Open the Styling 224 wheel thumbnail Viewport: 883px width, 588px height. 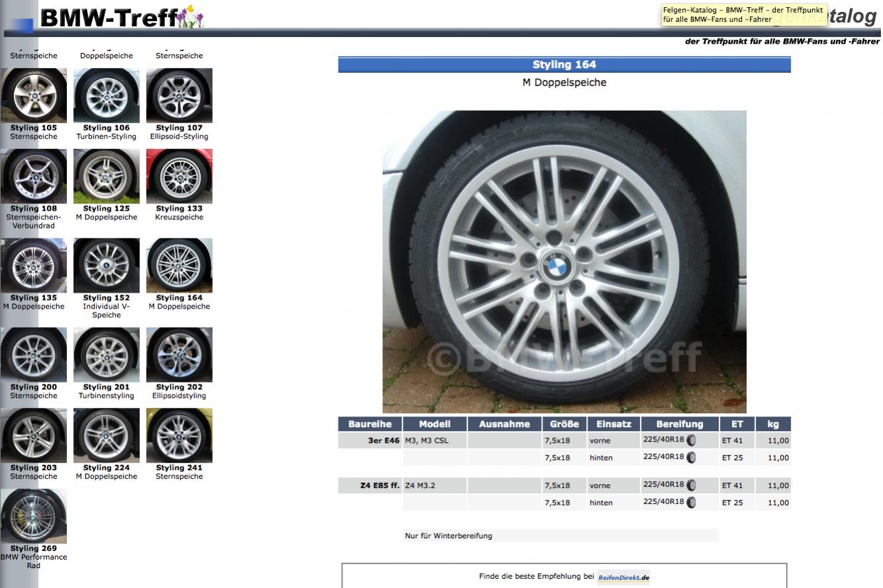tap(107, 436)
